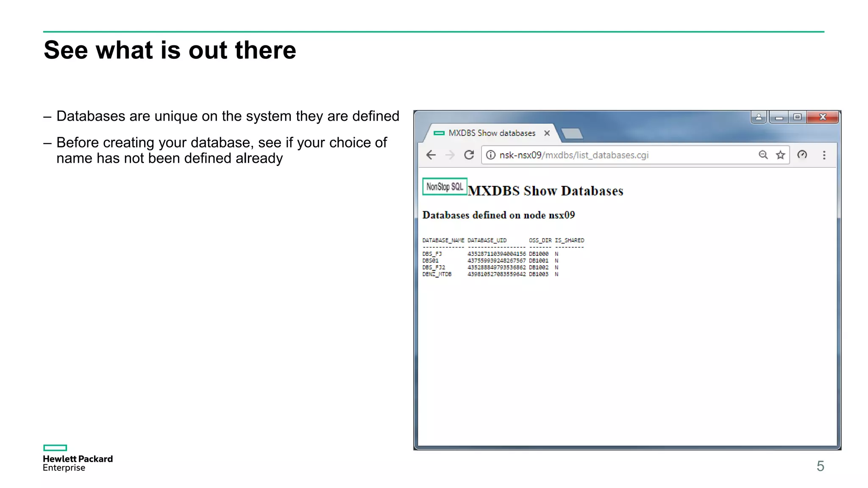Close the browser window
The image size is (868, 488).
823,117
